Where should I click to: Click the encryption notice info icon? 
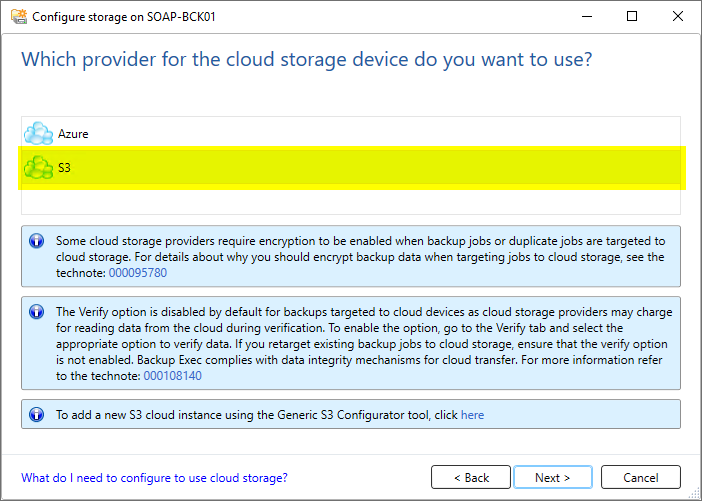tap(36, 241)
